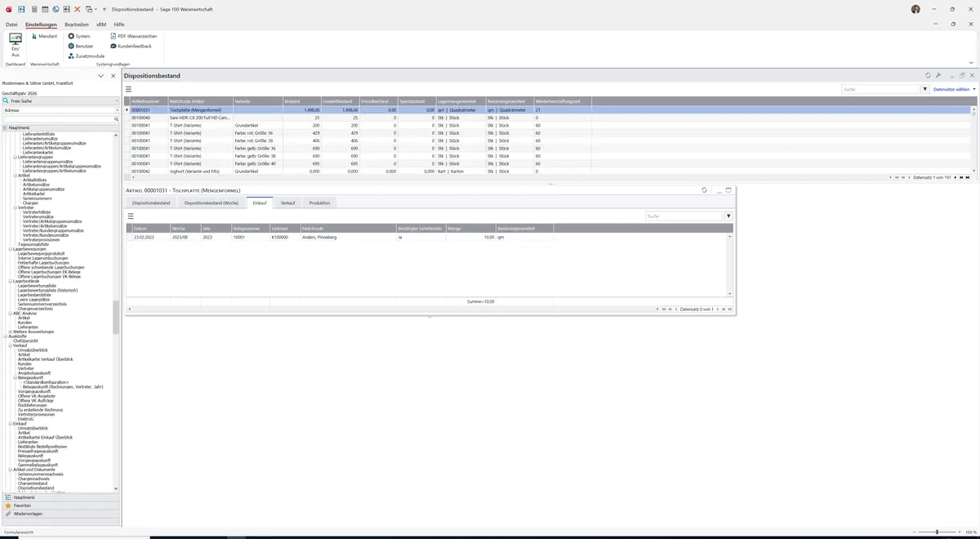The height and width of the screenshot is (539, 980).
Task: Open the Produktion tab
Action: point(319,203)
